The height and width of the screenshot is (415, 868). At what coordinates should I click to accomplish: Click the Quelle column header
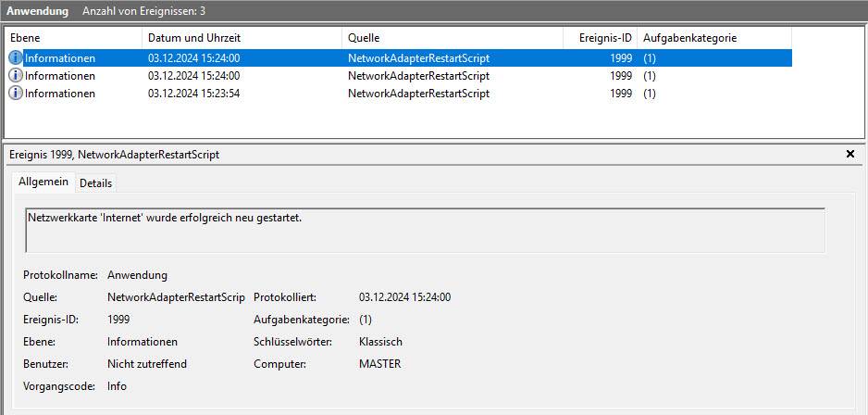[365, 38]
